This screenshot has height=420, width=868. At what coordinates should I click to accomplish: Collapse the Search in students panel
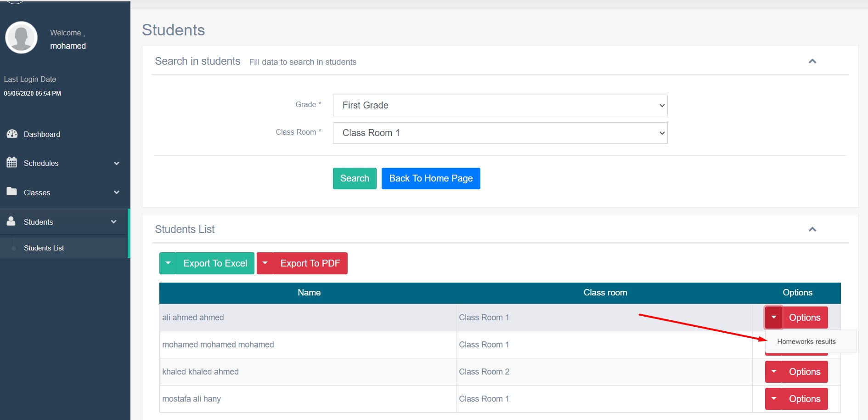(x=812, y=61)
